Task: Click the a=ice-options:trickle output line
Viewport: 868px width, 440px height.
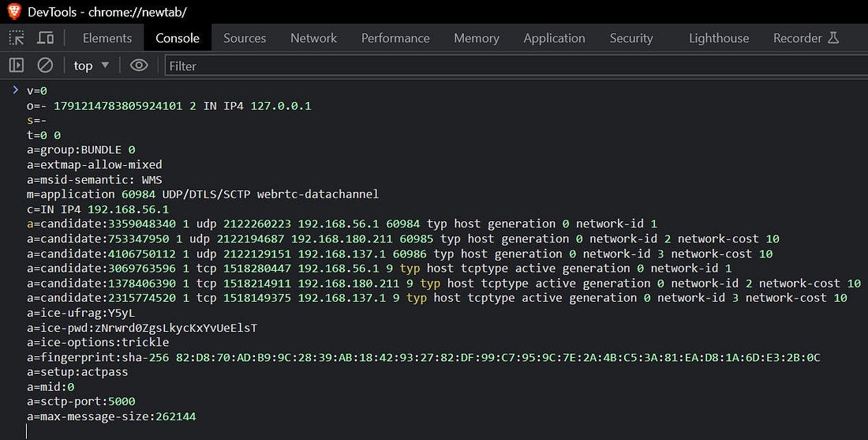Action: pos(98,343)
